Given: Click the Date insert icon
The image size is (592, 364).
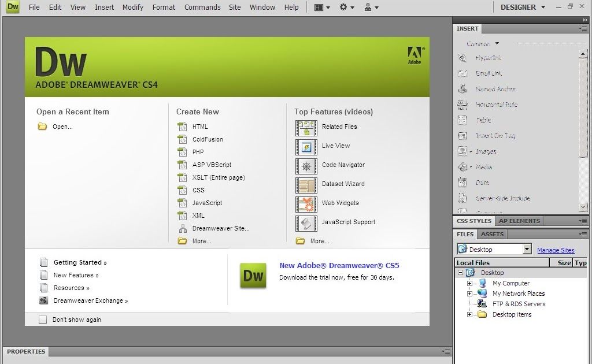Looking at the screenshot, I should point(462,183).
